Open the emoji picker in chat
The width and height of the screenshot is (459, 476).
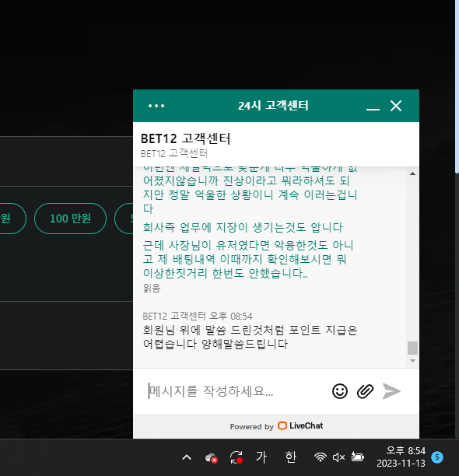[339, 391]
